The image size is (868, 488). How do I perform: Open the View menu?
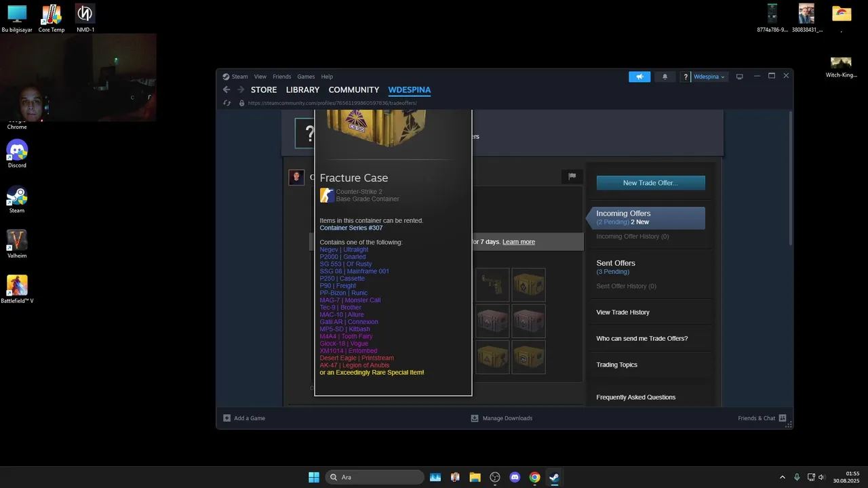click(x=260, y=77)
